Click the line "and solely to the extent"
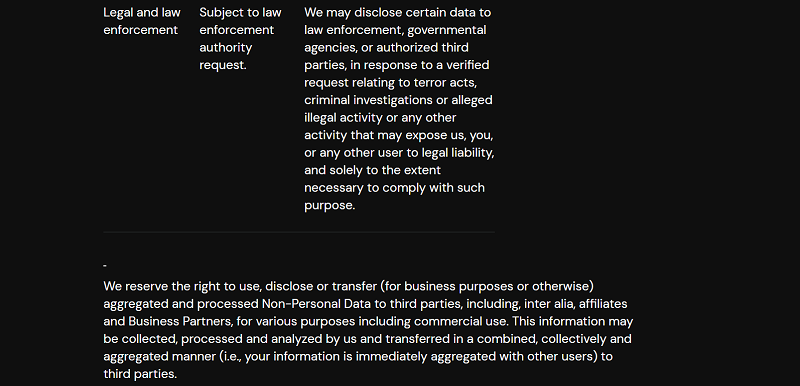 tap(372, 170)
